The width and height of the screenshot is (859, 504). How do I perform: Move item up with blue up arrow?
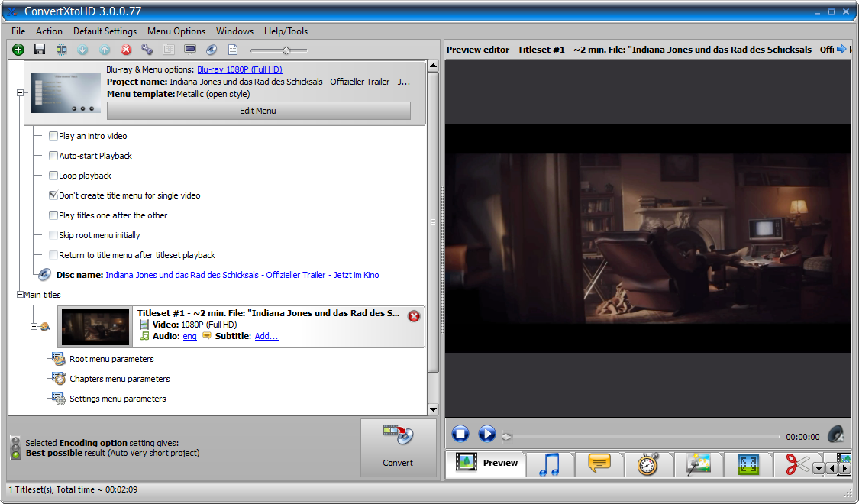click(x=105, y=50)
